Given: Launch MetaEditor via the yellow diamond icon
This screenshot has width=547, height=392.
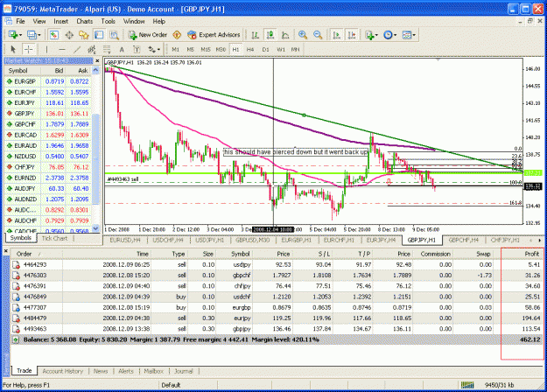Looking at the screenshot, I should point(177,35).
